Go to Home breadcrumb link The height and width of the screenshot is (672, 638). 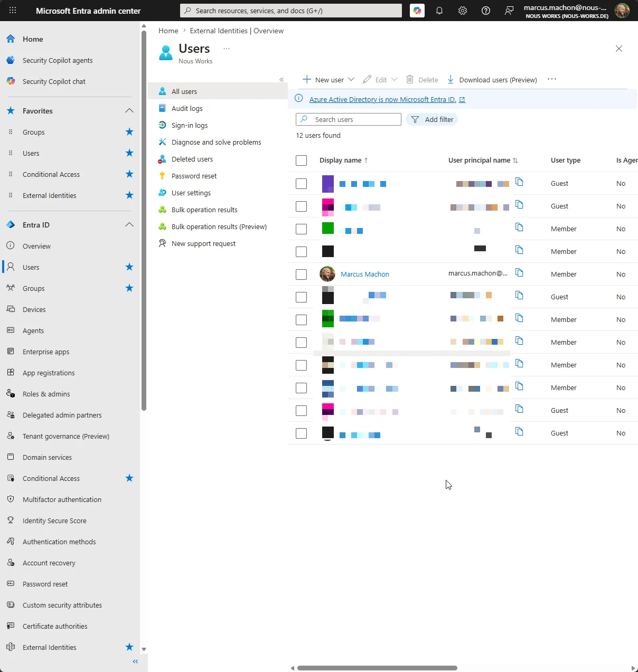[x=168, y=31]
